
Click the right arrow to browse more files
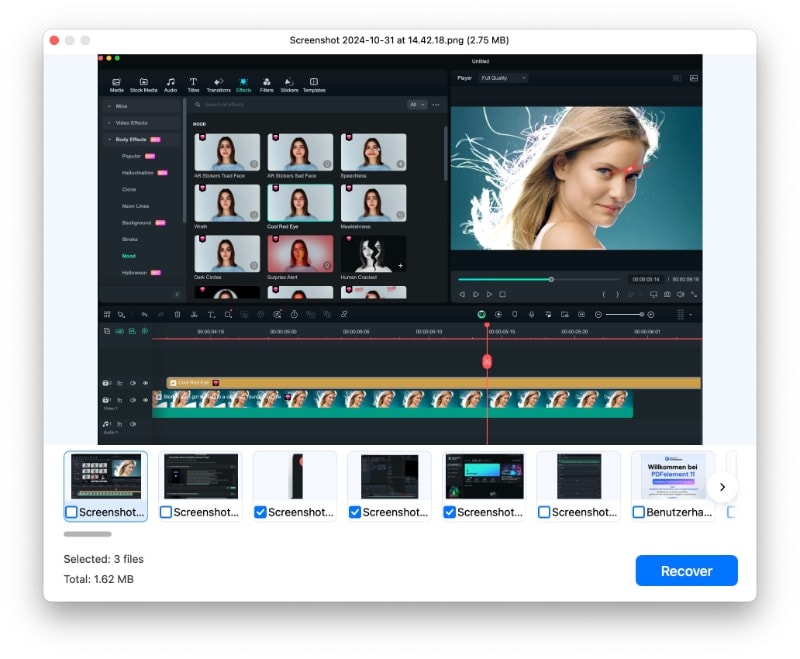pyautogui.click(x=722, y=487)
